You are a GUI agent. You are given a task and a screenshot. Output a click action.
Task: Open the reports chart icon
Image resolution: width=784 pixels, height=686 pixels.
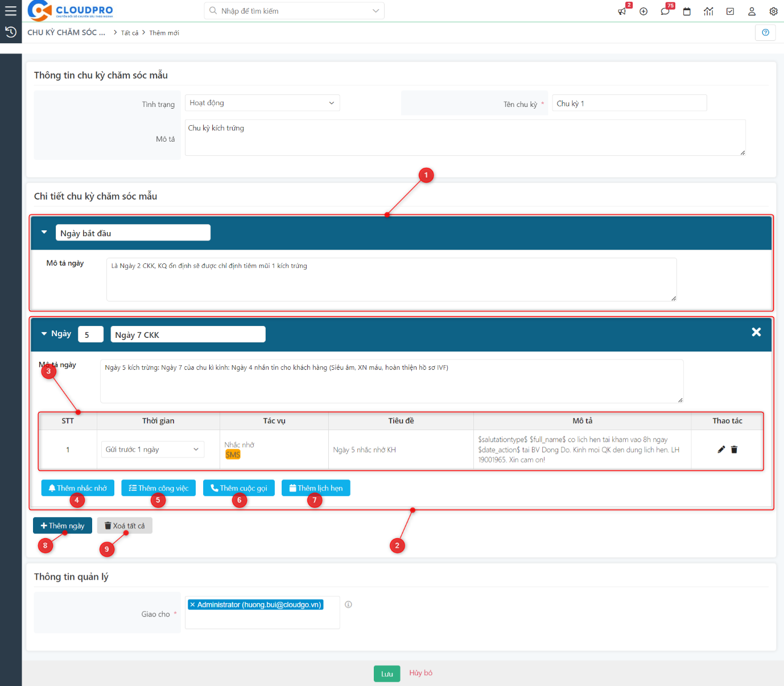(x=708, y=11)
